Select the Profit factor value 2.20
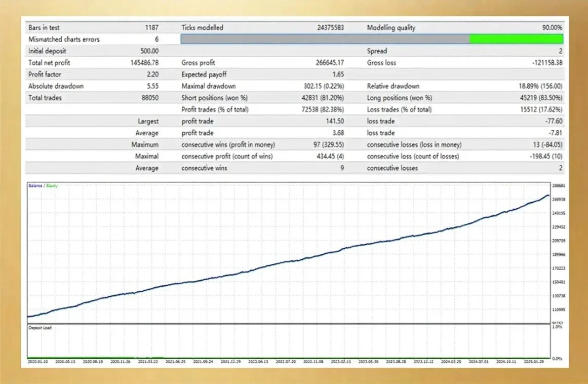Screen dimensions: 588x384 pos(151,74)
